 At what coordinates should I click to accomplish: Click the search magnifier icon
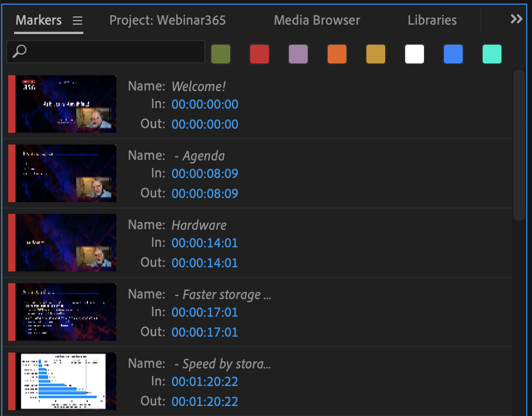[19, 52]
